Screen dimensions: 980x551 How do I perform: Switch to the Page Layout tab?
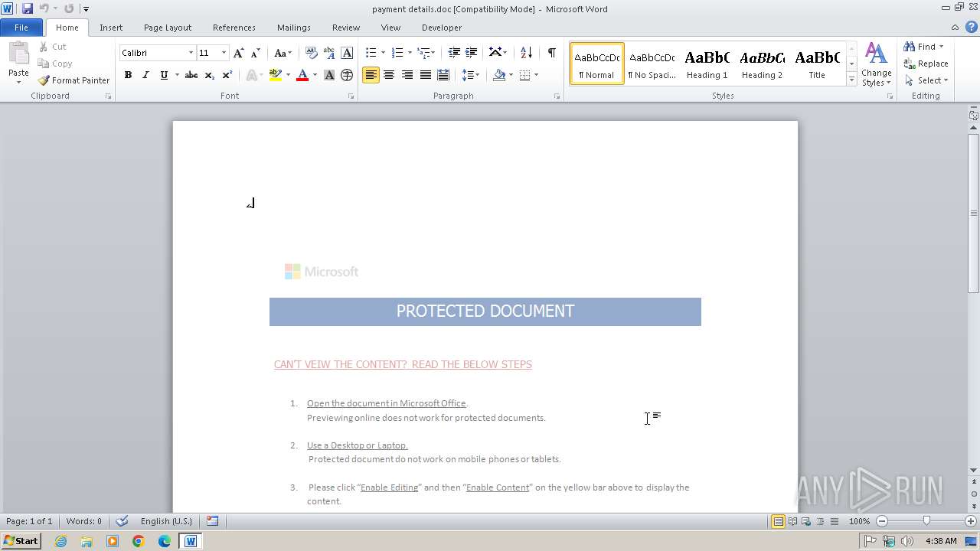pyautogui.click(x=168, y=28)
